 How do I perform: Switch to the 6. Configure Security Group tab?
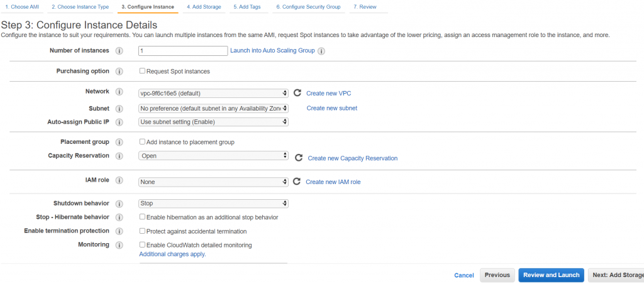[x=308, y=7]
